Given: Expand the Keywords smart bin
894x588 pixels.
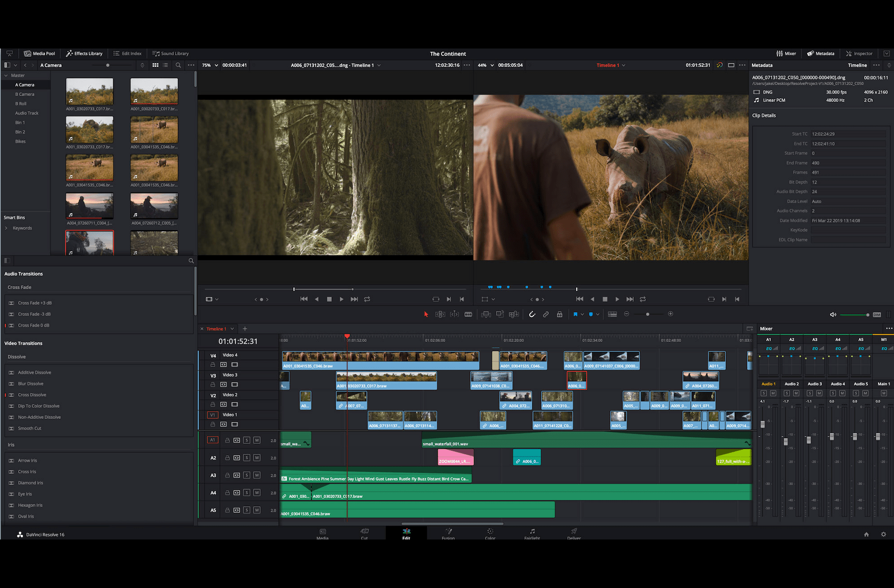Looking at the screenshot, I should click(x=6, y=228).
